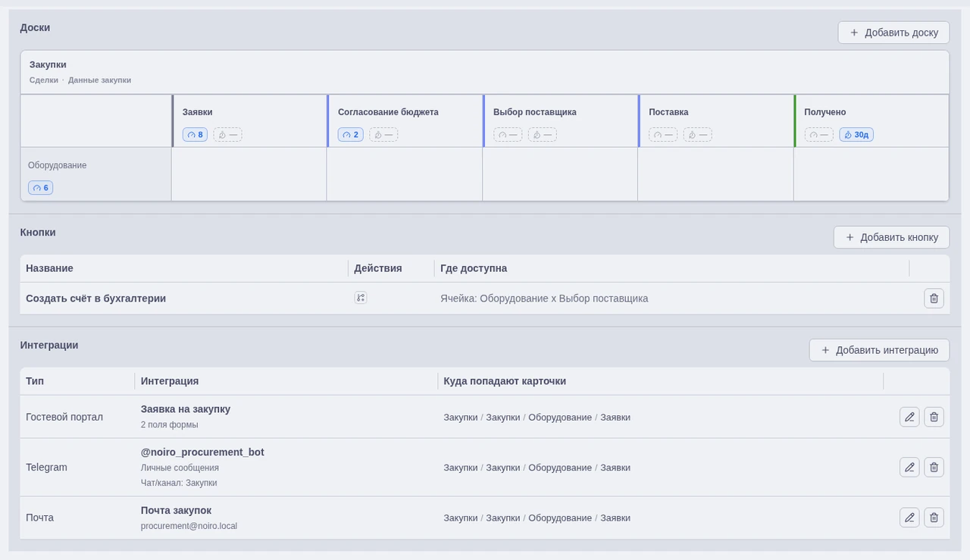Edit the Гостевой портал integration
The width and height of the screenshot is (970, 560).
909,417
